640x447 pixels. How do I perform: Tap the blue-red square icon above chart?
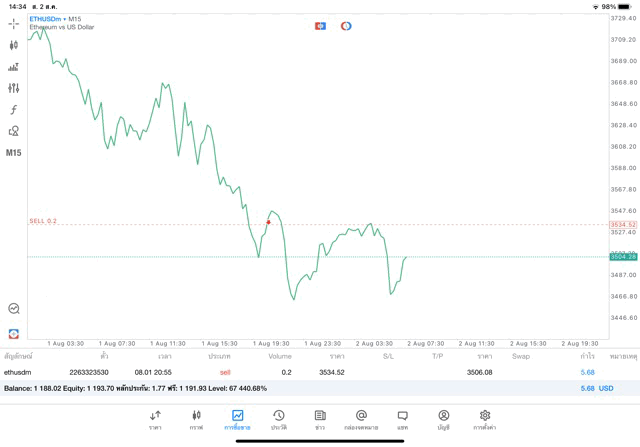pos(320,26)
